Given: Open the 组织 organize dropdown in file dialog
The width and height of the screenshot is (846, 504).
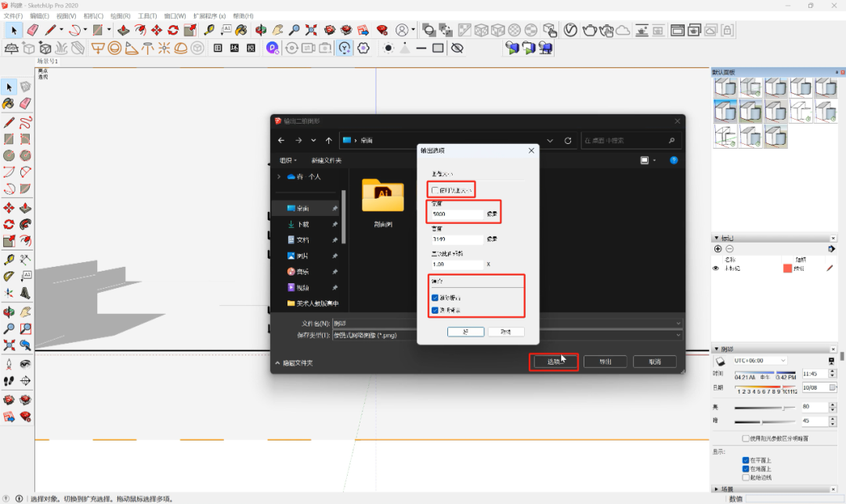Looking at the screenshot, I should [288, 160].
